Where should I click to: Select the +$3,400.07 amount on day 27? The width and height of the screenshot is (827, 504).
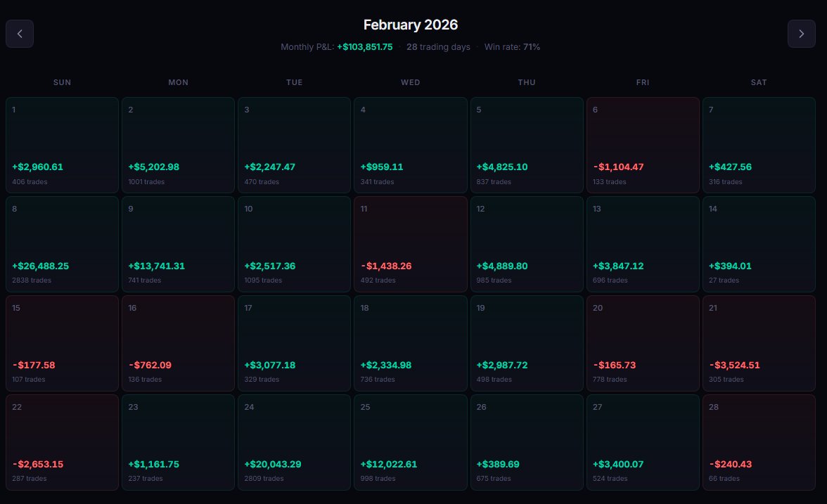pos(618,465)
